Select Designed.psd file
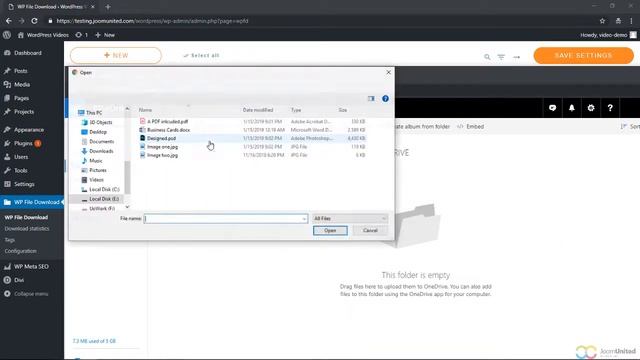This screenshot has height=360, width=640. pyautogui.click(x=161, y=138)
